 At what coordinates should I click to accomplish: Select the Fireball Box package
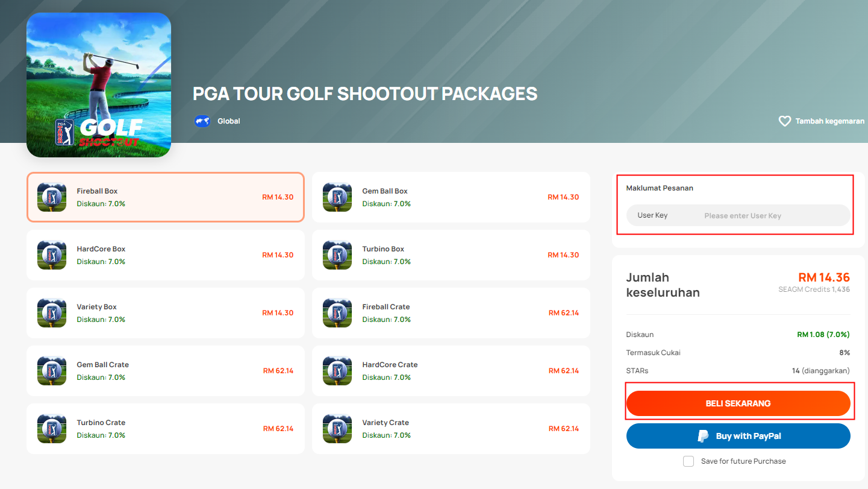pyautogui.click(x=166, y=197)
